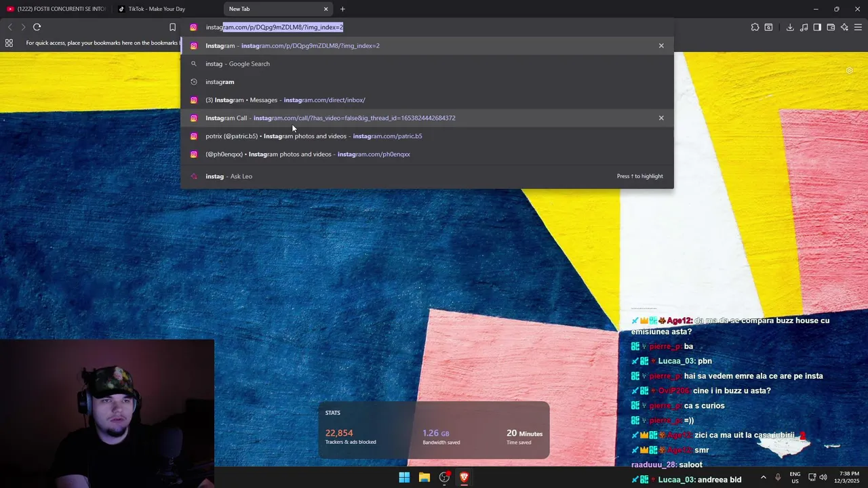This screenshot has width=868, height=488.
Task: Switch ENG US input language
Action: [795, 477]
